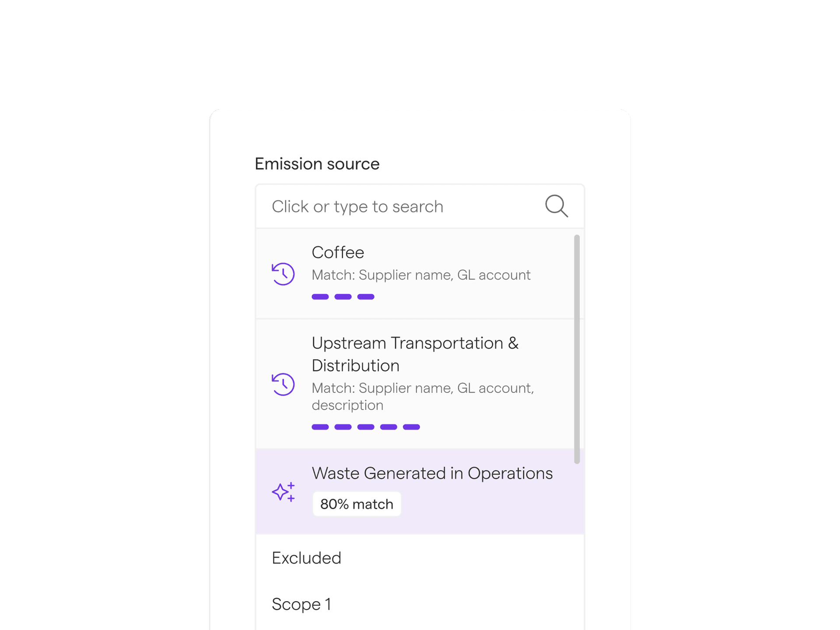
Task: Click the three-dash confidence indicator under Coffee
Action: [x=343, y=297]
